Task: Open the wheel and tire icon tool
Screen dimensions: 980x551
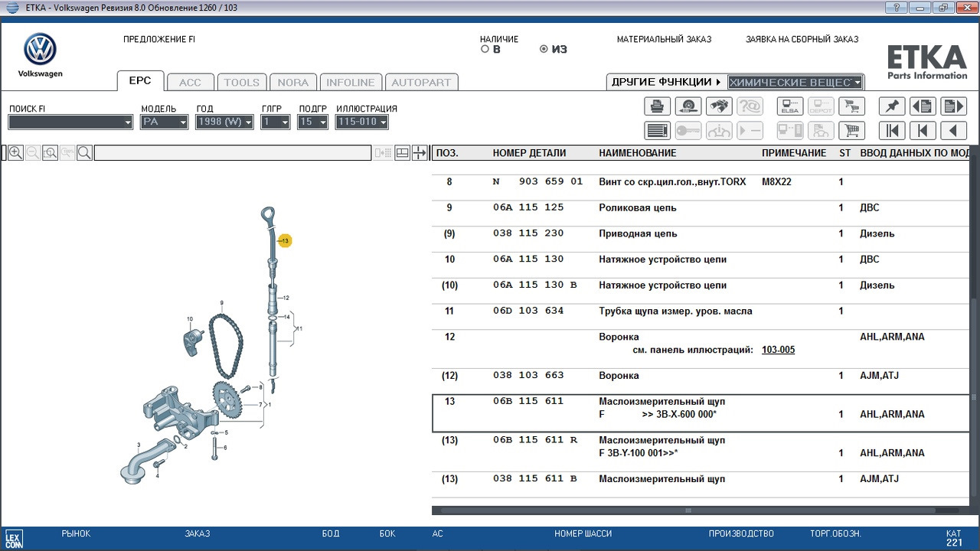Action: tap(688, 106)
